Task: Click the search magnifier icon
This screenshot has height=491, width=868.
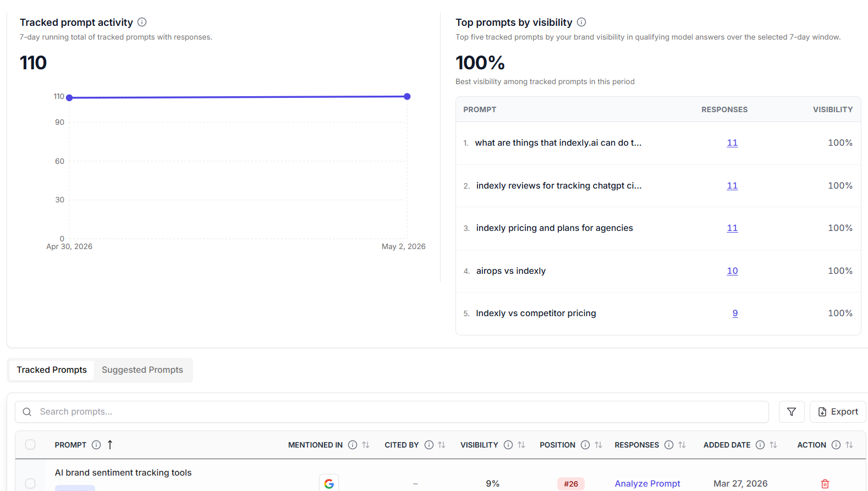Action: pos(27,412)
